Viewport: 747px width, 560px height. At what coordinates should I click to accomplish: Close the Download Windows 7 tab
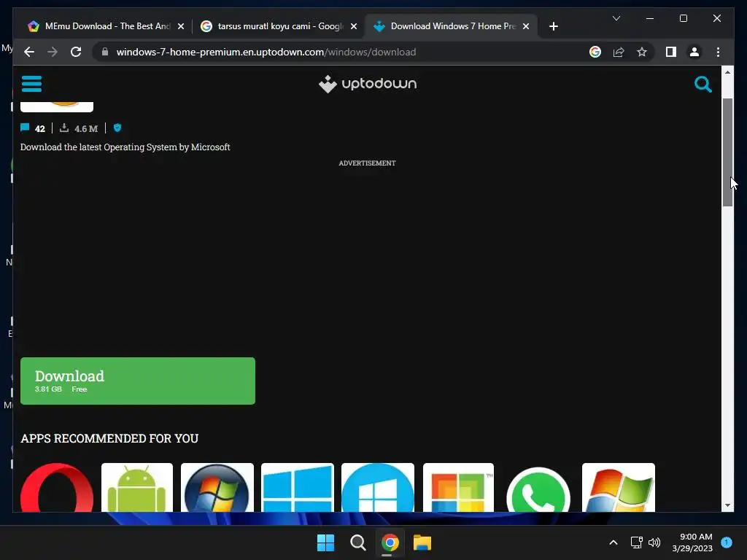click(526, 27)
